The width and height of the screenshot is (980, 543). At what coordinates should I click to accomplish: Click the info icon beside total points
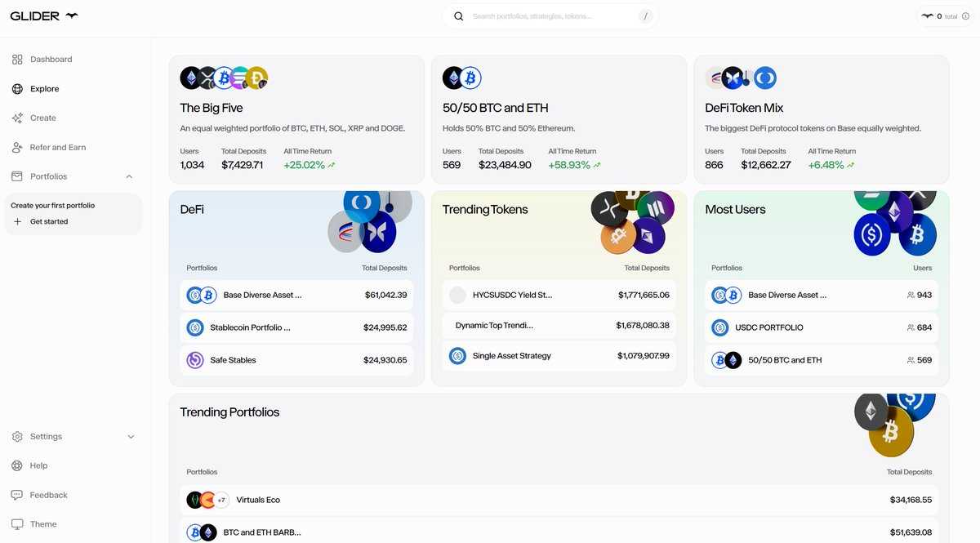(965, 16)
